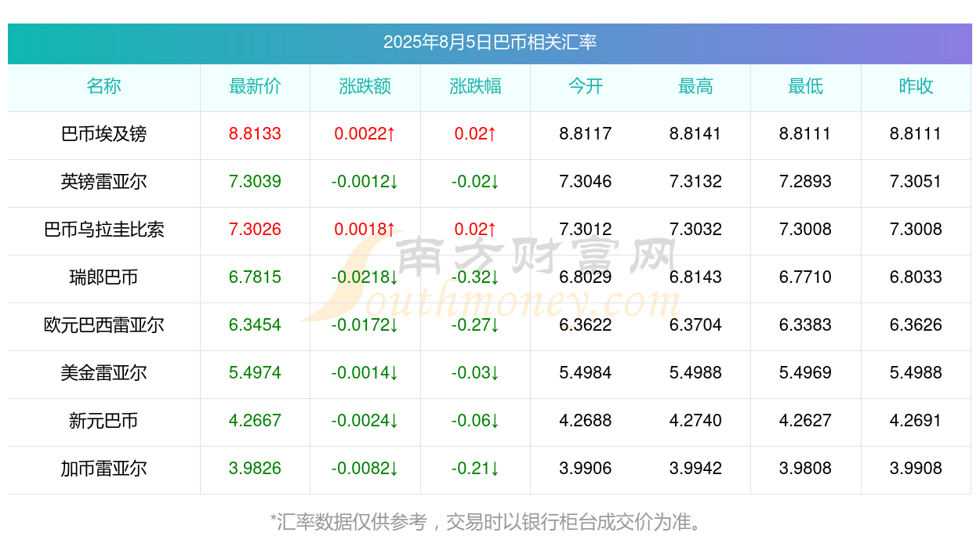Click change amount 0.0018↑
Viewport: 980px width, 547px height.
pyautogui.click(x=365, y=230)
